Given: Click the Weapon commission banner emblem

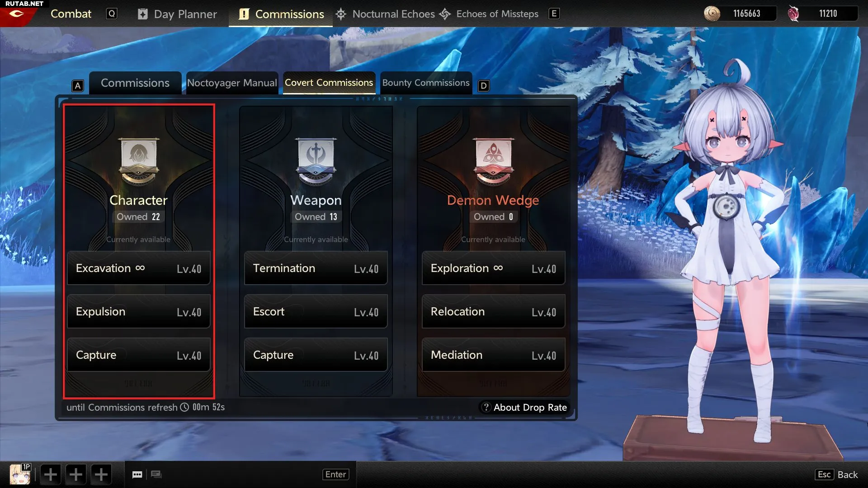Looking at the screenshot, I should tap(316, 161).
